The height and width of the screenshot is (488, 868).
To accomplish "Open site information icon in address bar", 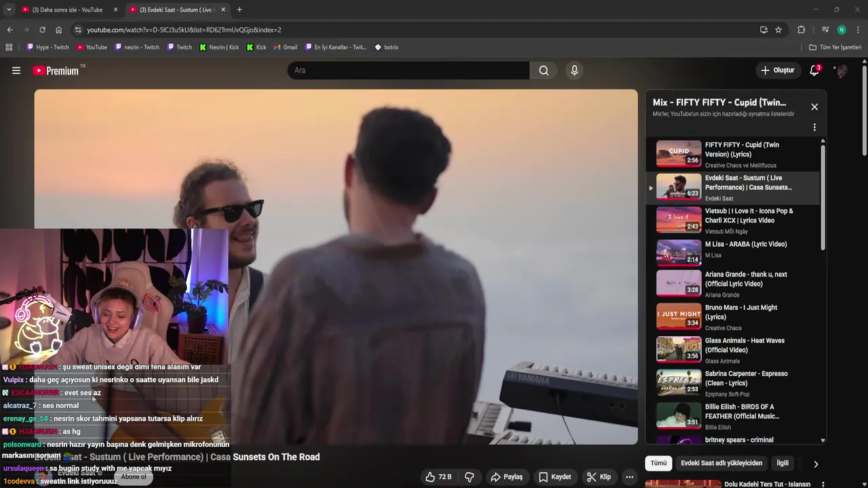I will tap(78, 30).
